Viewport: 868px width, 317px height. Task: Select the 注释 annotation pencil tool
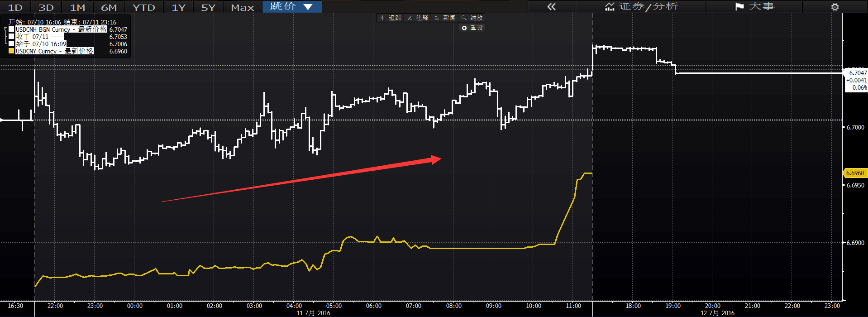point(418,18)
